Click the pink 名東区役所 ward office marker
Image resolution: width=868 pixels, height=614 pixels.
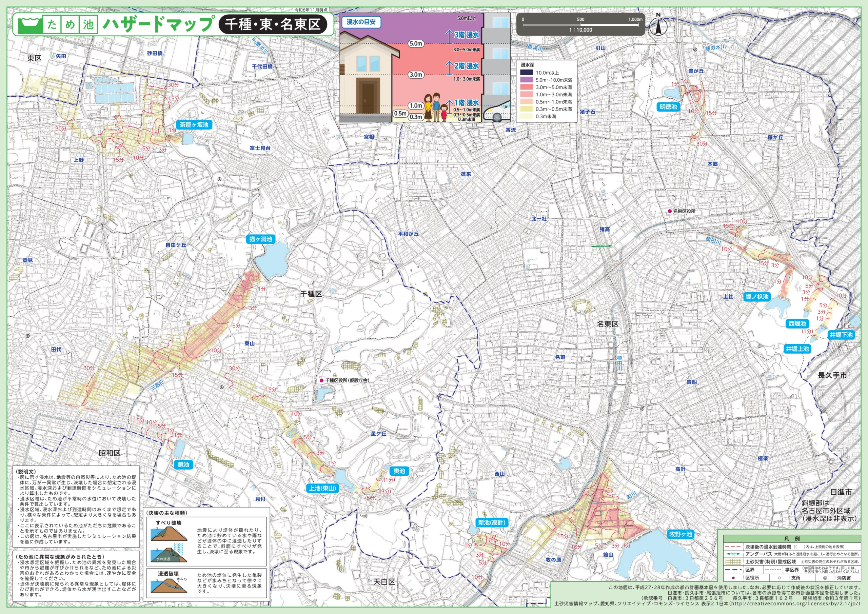pos(670,211)
